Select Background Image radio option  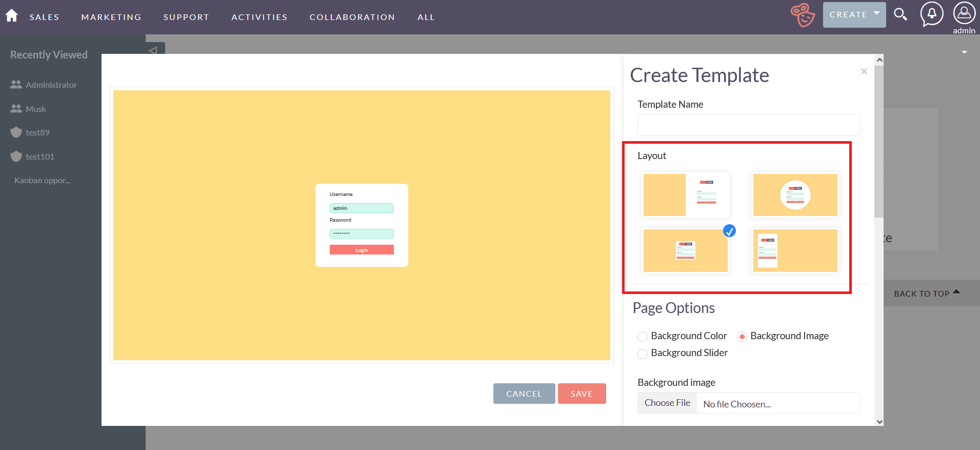pyautogui.click(x=742, y=337)
